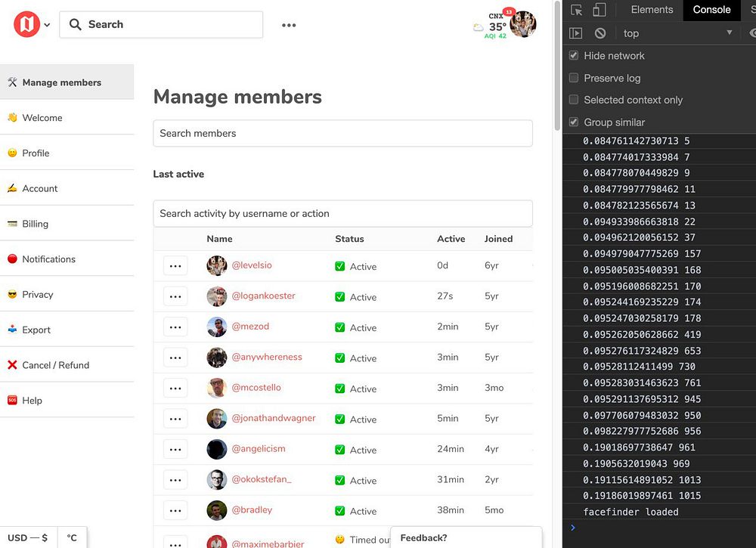The width and height of the screenshot is (756, 548).
Task: Click the red Nomad List logo
Action: tap(26, 24)
